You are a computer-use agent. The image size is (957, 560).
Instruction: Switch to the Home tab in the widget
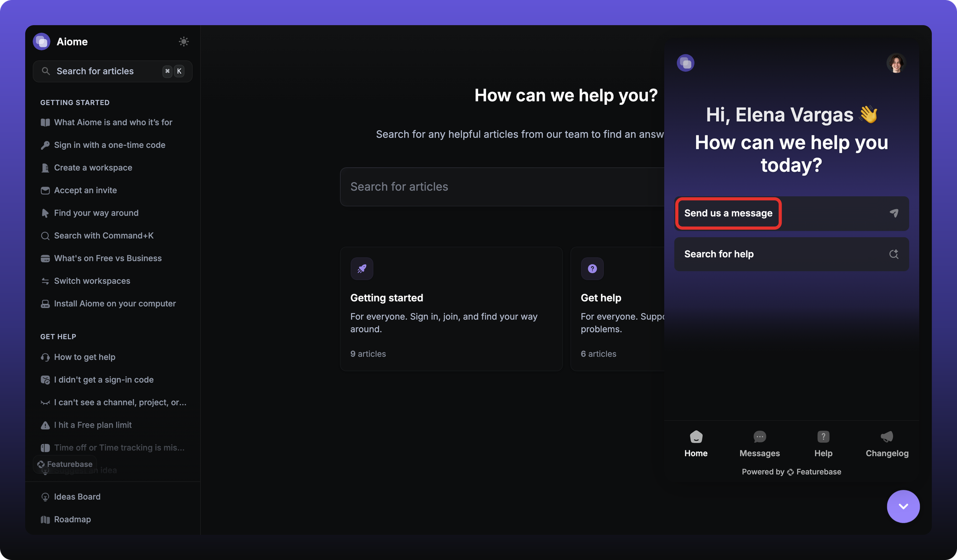pyautogui.click(x=696, y=444)
